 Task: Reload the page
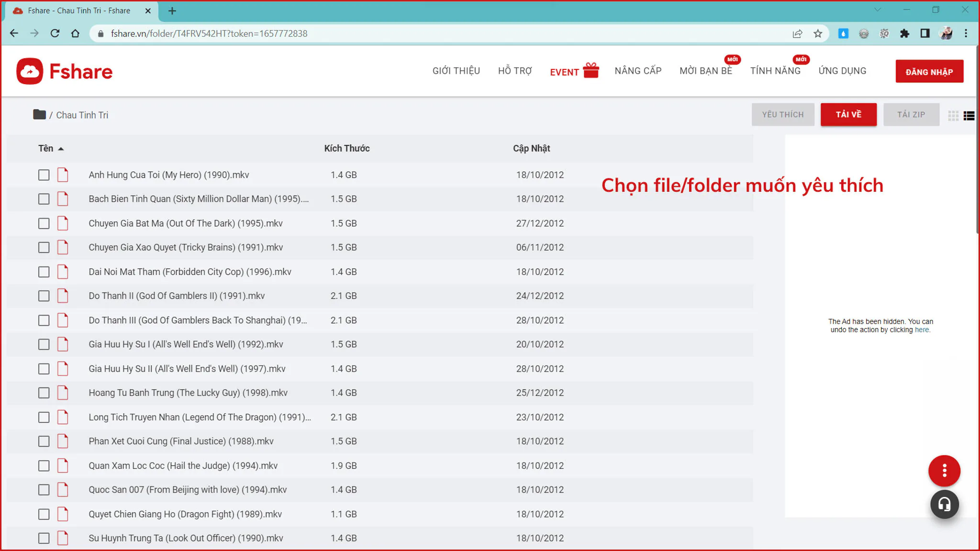(x=55, y=33)
